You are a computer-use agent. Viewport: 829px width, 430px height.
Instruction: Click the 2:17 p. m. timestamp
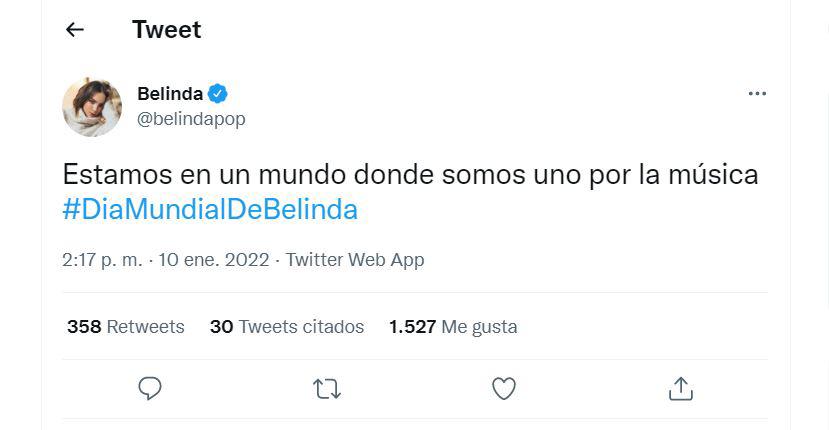[x=101, y=260]
